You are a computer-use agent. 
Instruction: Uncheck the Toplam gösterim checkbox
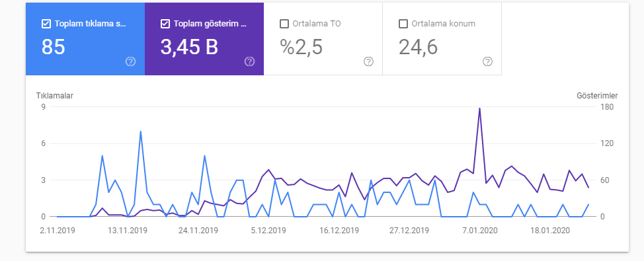coord(165,24)
